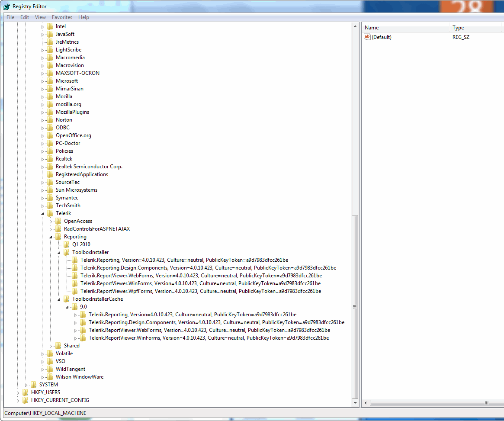Image resolution: width=504 pixels, height=421 pixels.
Task: Click the values pane horizontal scrollbar thumb
Action: tap(437, 403)
